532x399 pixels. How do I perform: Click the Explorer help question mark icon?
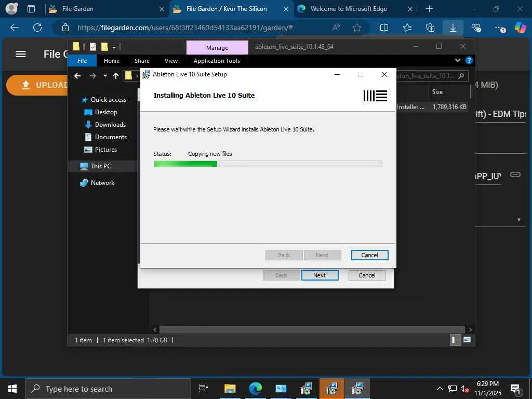[469, 60]
